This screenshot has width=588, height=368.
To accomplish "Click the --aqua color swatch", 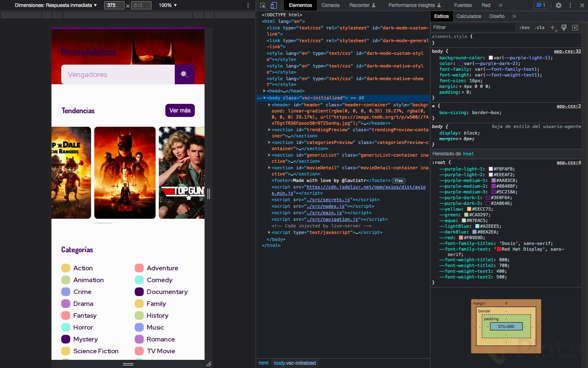I will coord(464,220).
